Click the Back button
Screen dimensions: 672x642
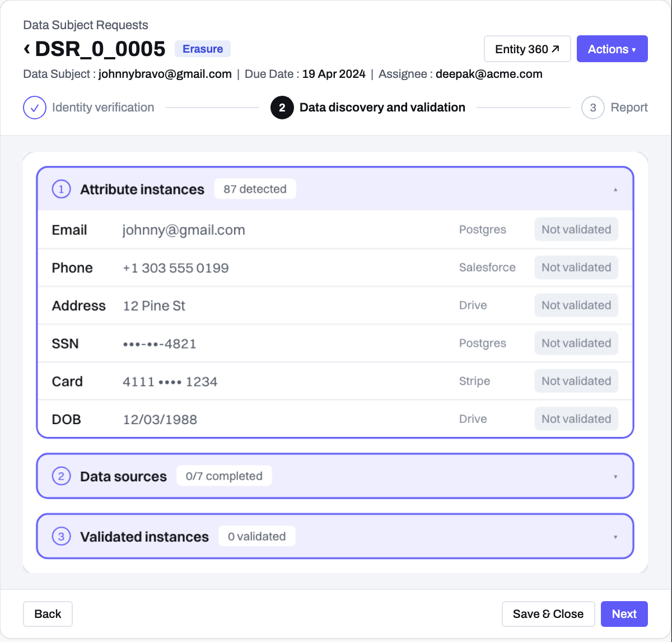(48, 614)
